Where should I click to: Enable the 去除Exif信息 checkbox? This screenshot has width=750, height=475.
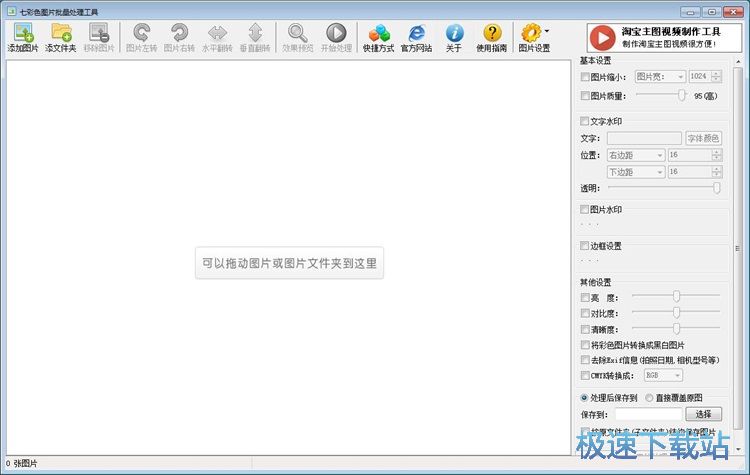tap(585, 360)
